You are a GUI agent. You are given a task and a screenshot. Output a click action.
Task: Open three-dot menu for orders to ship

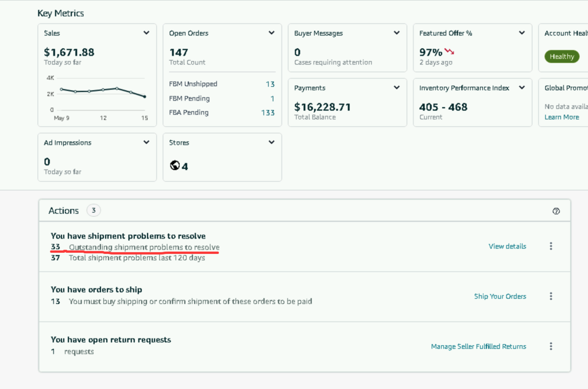[x=551, y=296]
